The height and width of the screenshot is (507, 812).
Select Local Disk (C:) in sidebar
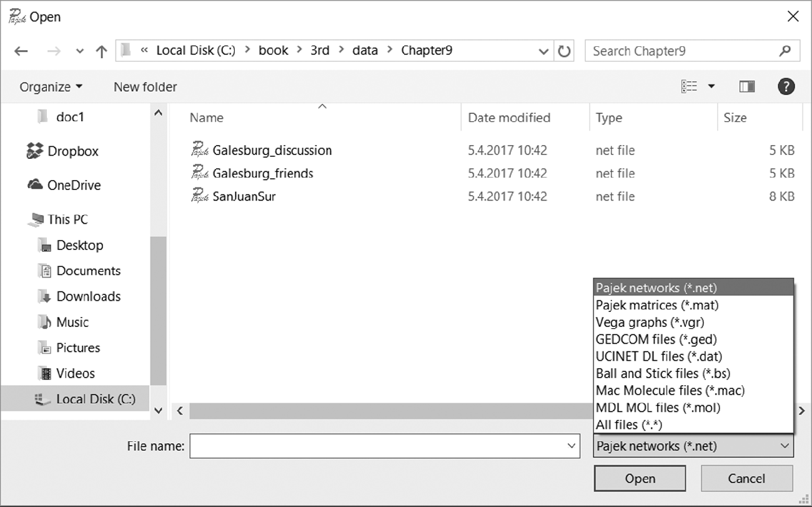tap(75, 399)
